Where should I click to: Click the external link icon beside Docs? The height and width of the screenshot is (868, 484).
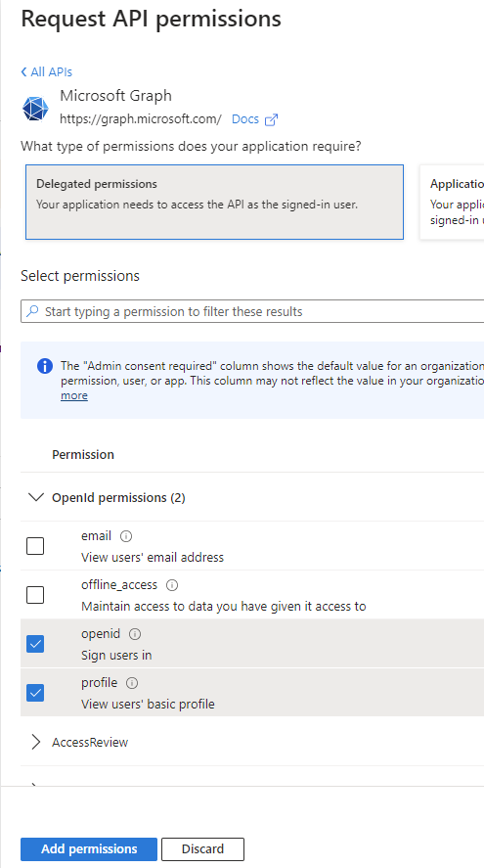coord(271,119)
